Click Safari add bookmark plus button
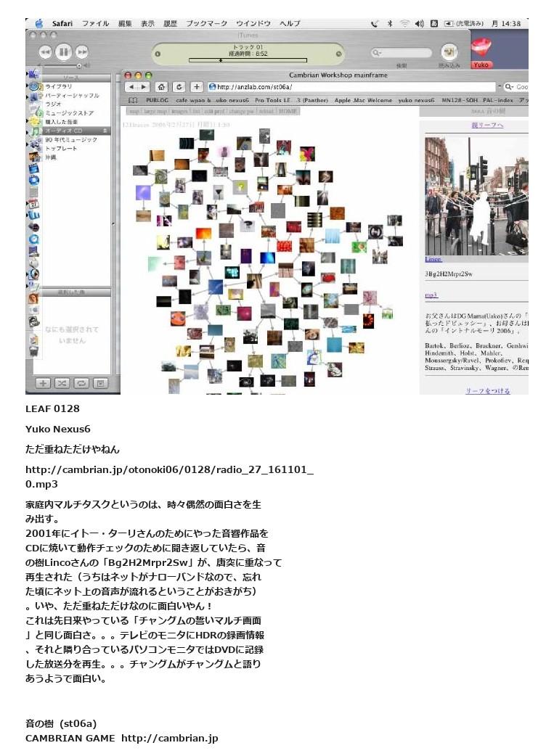554x756 pixels. click(197, 87)
